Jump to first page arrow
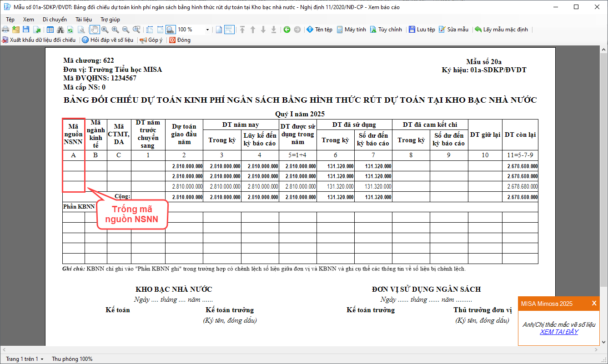This screenshot has width=608, height=364. (242, 30)
